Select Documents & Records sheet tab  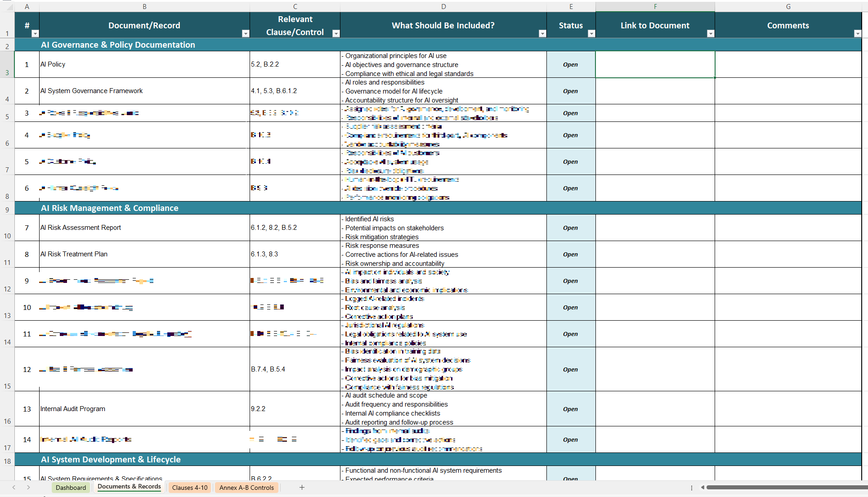(x=129, y=487)
